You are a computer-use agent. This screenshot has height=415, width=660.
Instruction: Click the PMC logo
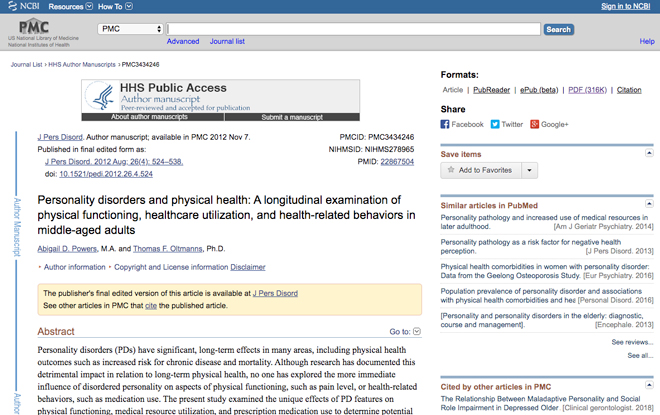(x=34, y=27)
